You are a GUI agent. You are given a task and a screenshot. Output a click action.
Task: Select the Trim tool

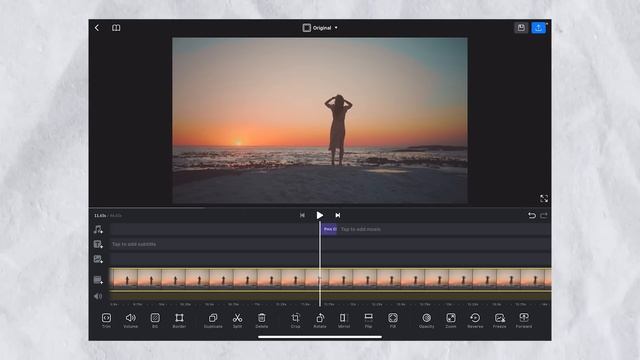[106, 320]
